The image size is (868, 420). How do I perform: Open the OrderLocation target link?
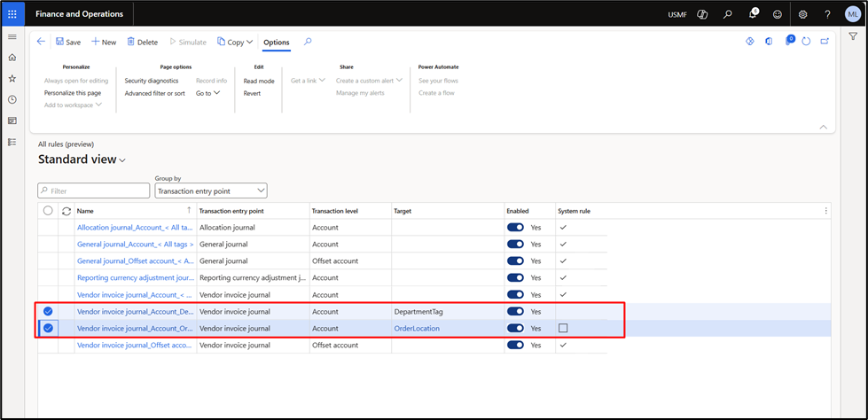click(x=417, y=328)
